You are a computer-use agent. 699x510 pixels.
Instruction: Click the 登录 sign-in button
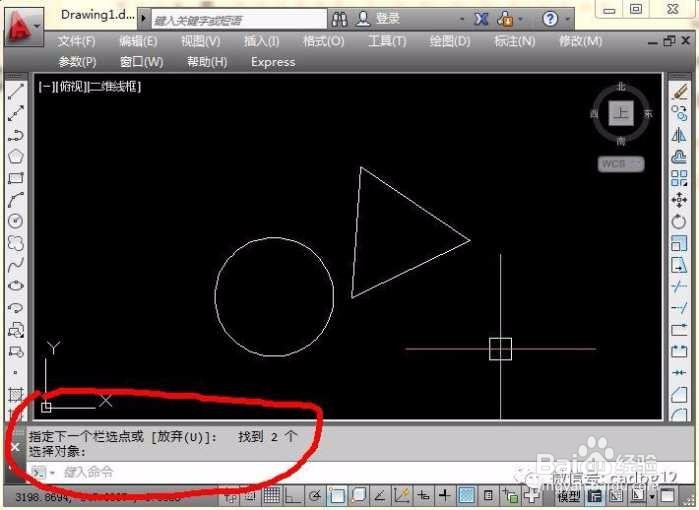click(378, 18)
